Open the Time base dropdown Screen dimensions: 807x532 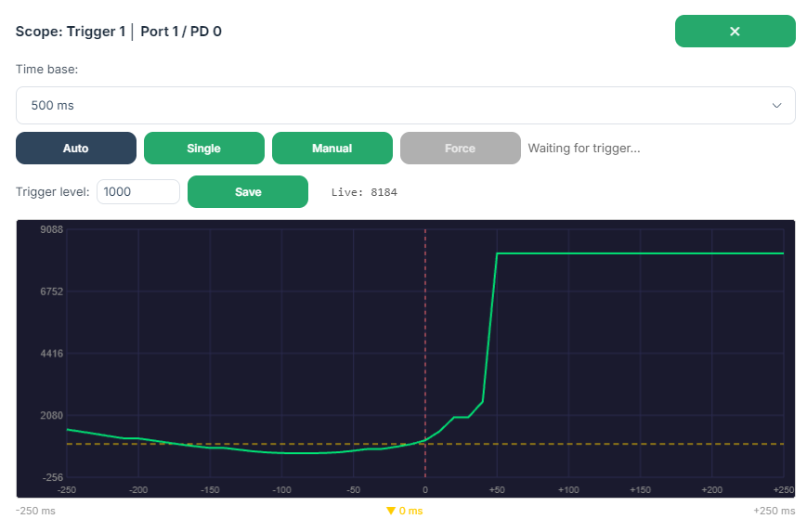(406, 106)
